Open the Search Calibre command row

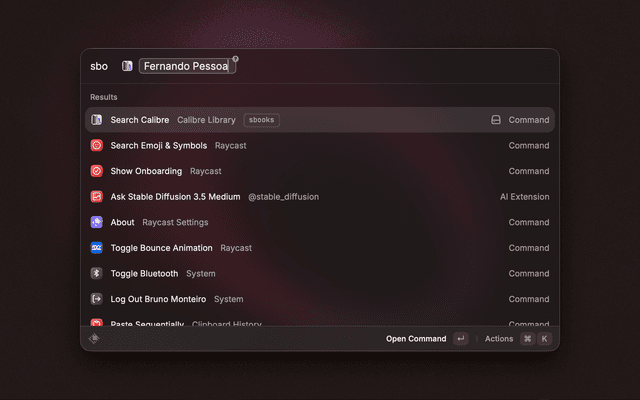tap(320, 120)
